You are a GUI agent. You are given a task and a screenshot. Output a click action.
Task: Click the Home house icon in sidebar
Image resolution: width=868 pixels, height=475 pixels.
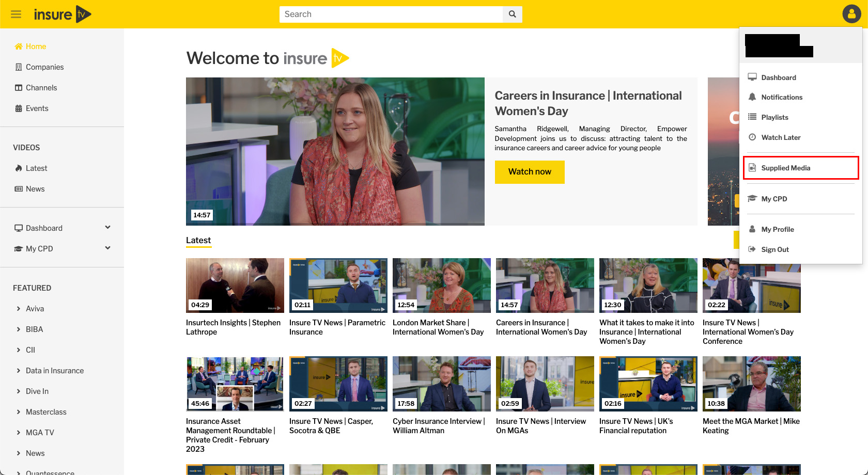19,46
